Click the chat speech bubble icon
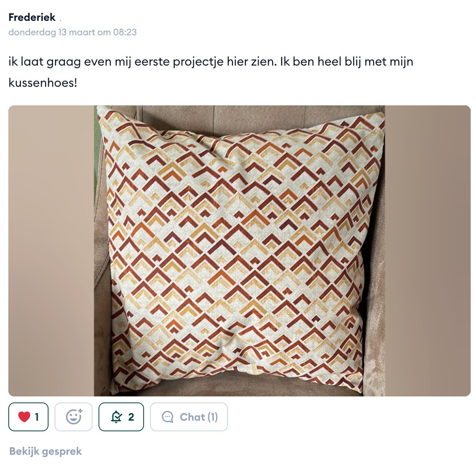 click(x=168, y=417)
